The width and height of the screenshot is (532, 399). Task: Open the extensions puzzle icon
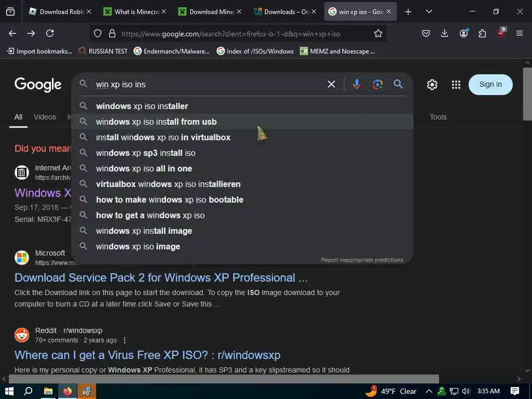[482, 33]
